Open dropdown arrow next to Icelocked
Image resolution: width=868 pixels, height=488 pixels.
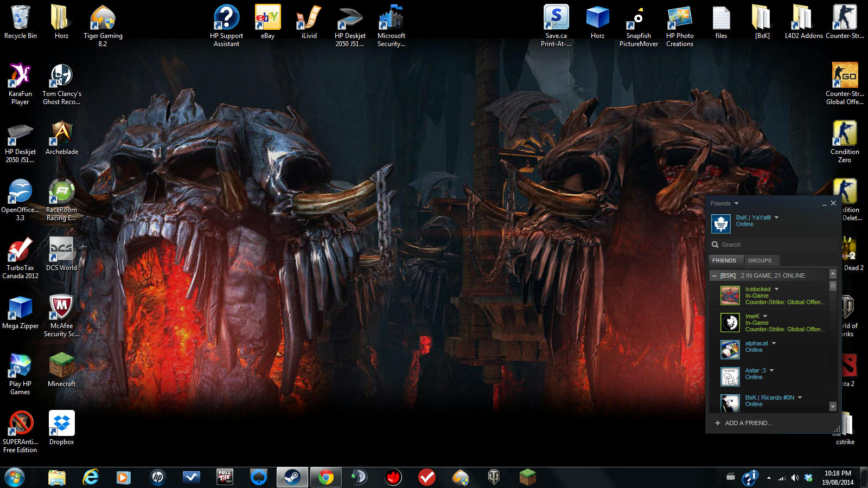coord(776,289)
